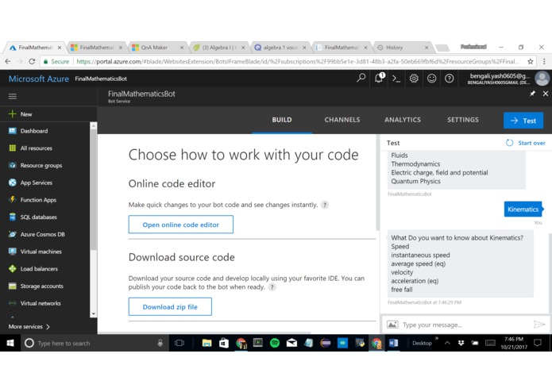Click 'instantaneous speed' in bot reply
The image size is (552, 392).
click(x=420, y=255)
